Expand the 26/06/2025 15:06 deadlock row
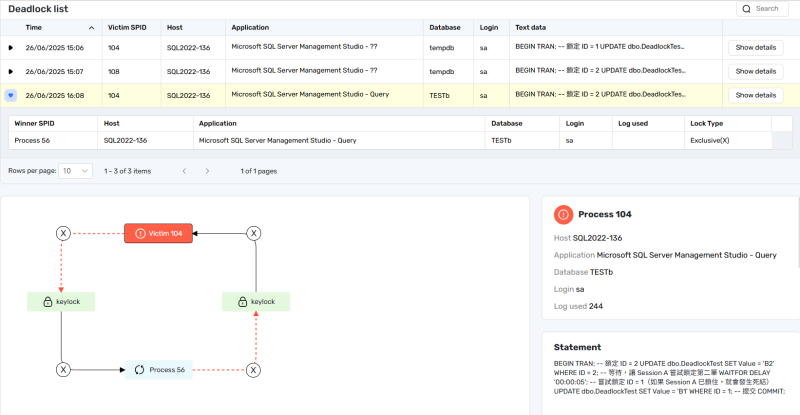Image resolution: width=800 pixels, height=415 pixels. 11,47
